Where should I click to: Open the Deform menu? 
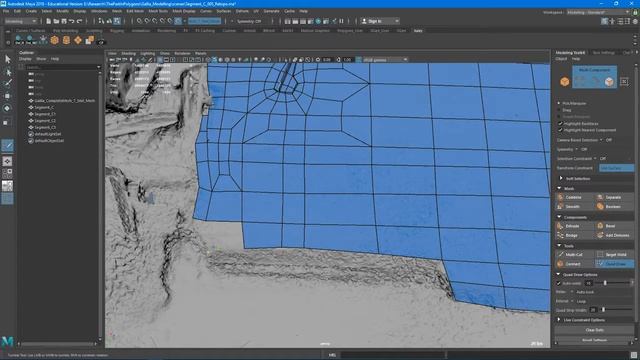click(242, 11)
